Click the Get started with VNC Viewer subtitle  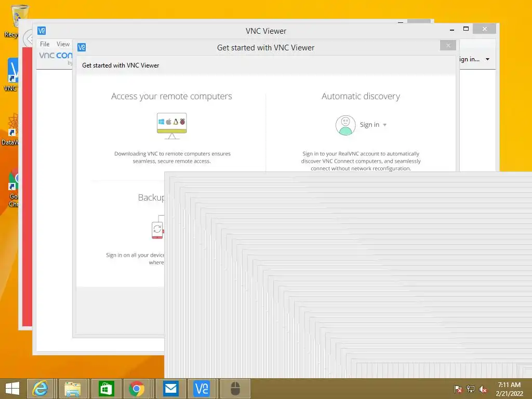tap(121, 65)
